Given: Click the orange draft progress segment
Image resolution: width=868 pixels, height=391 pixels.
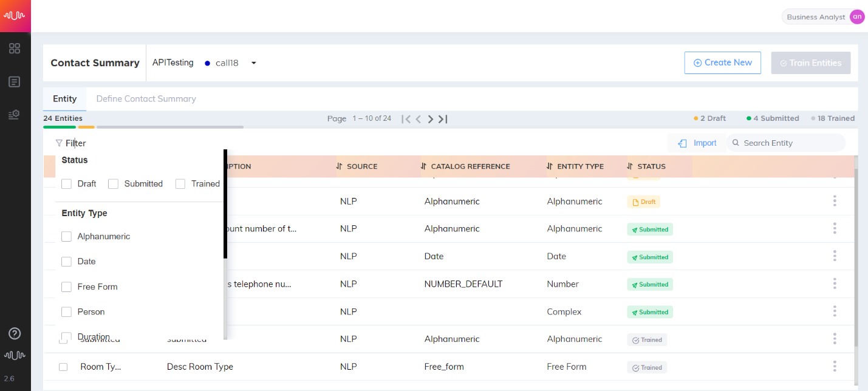Looking at the screenshot, I should point(86,127).
